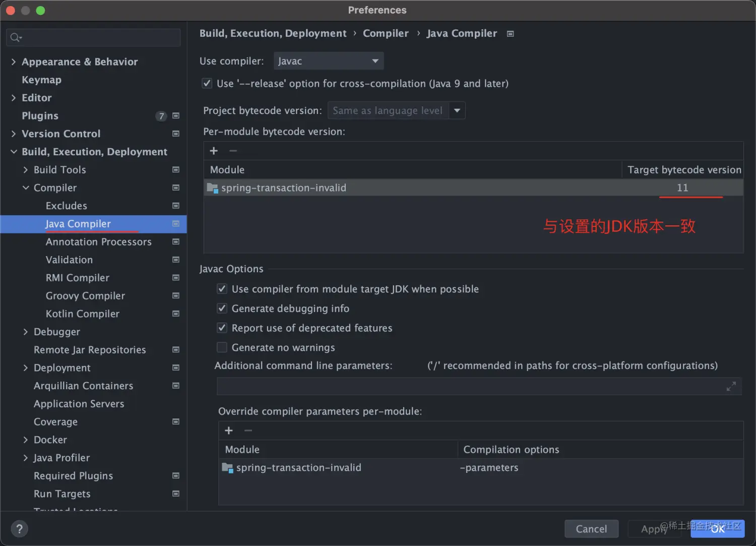Click the project-level icon next to Kotlin Compiler
Viewport: 756px width, 546px height.
click(x=176, y=314)
